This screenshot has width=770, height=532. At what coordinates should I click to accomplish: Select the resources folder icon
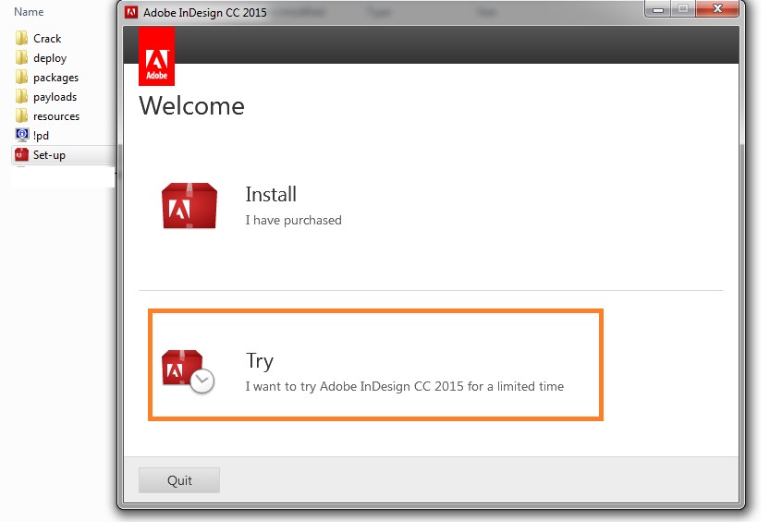(x=21, y=116)
